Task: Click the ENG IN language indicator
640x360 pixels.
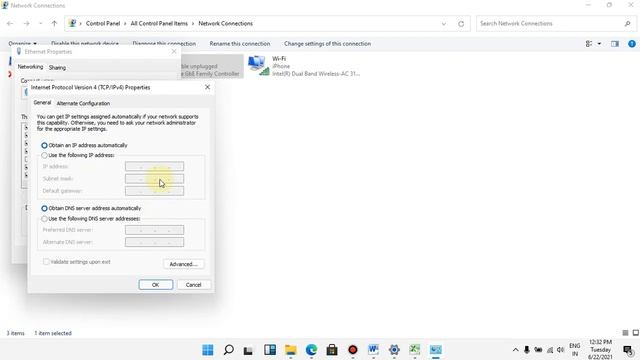Action: pyautogui.click(x=575, y=350)
